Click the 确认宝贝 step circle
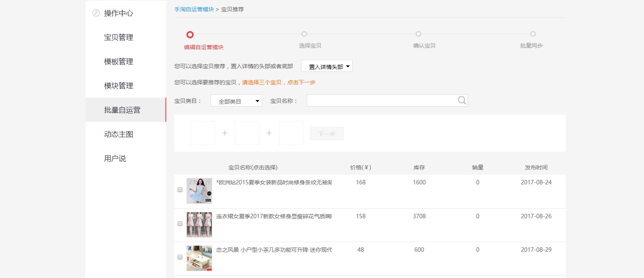 (418, 34)
